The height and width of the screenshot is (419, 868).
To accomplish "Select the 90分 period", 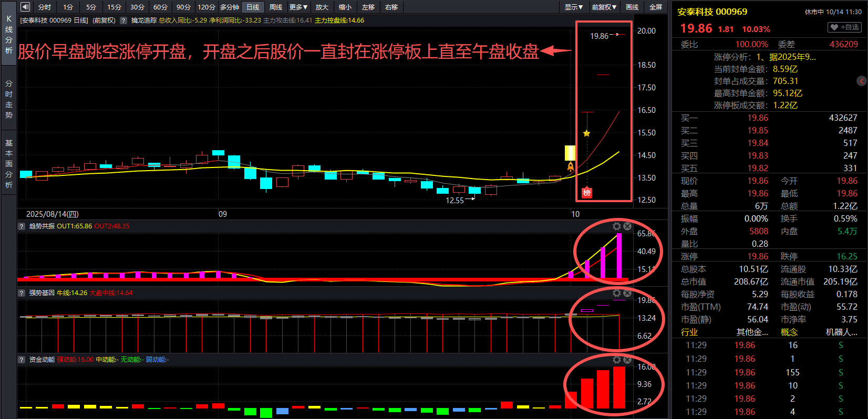I will (183, 7).
